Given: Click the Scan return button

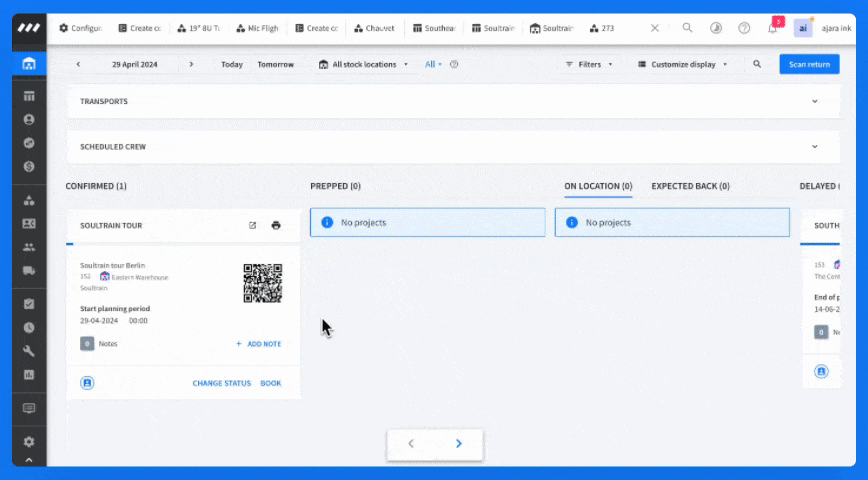Looking at the screenshot, I should click(x=809, y=64).
